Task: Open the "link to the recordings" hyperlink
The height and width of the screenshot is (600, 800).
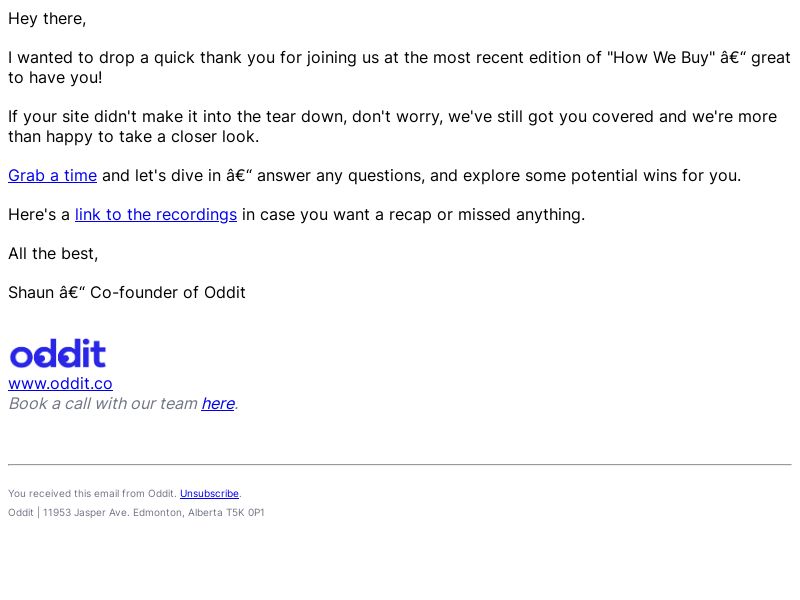Action: [156, 215]
